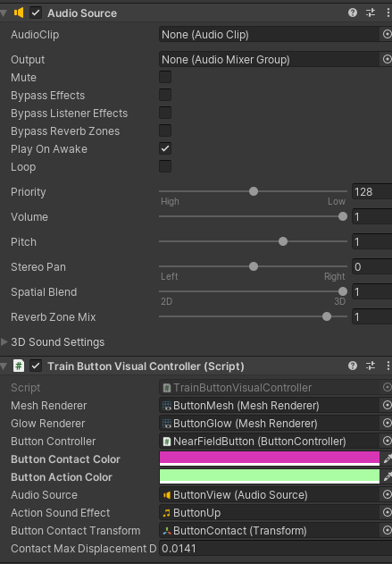This screenshot has height=564, width=392.
Task: Click the ButtonContact transform icon
Action: (167, 531)
